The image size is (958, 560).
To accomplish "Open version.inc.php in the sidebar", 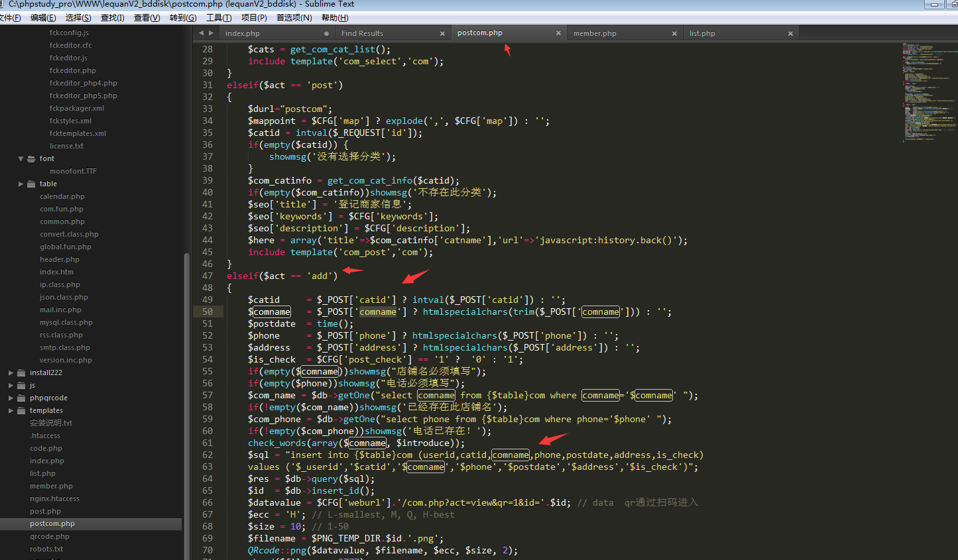I will (x=66, y=361).
